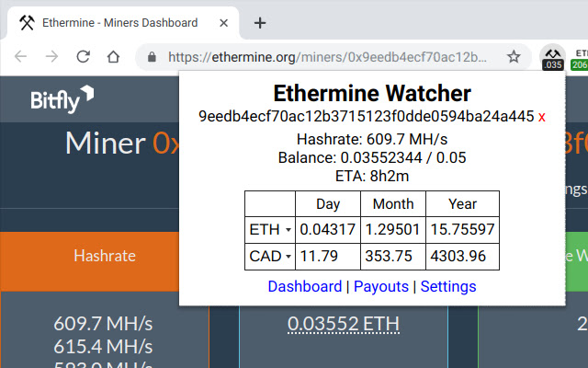The height and width of the screenshot is (368, 588).
Task: Click the Month column header
Action: [393, 204]
